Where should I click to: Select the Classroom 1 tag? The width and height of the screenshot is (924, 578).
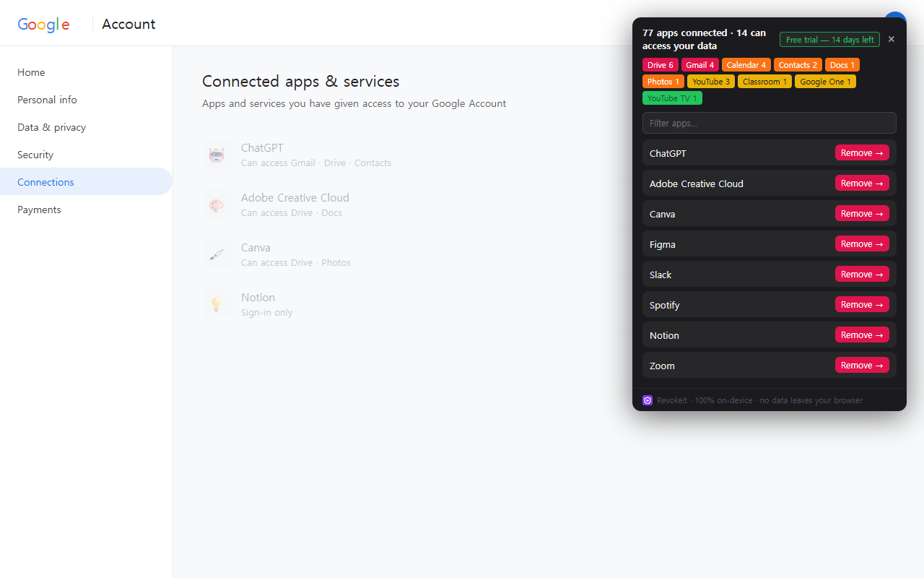(x=764, y=82)
